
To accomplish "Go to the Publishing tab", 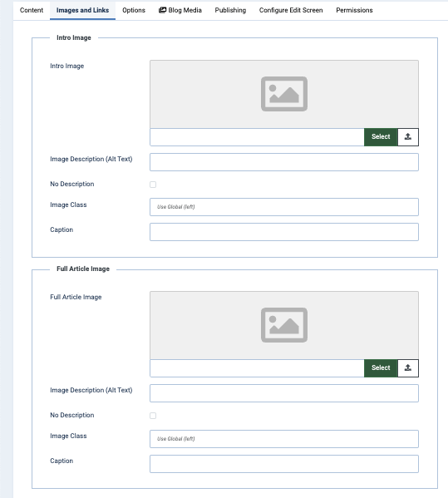I will [x=230, y=10].
